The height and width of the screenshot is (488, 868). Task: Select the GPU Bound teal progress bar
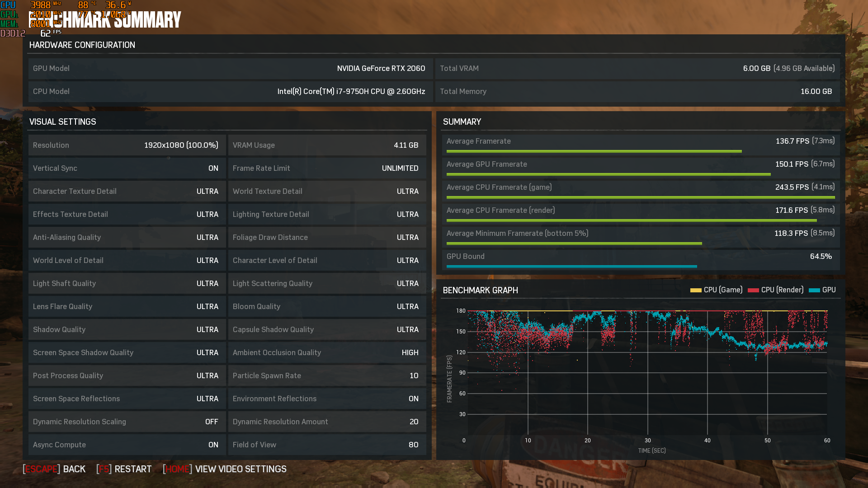click(572, 267)
